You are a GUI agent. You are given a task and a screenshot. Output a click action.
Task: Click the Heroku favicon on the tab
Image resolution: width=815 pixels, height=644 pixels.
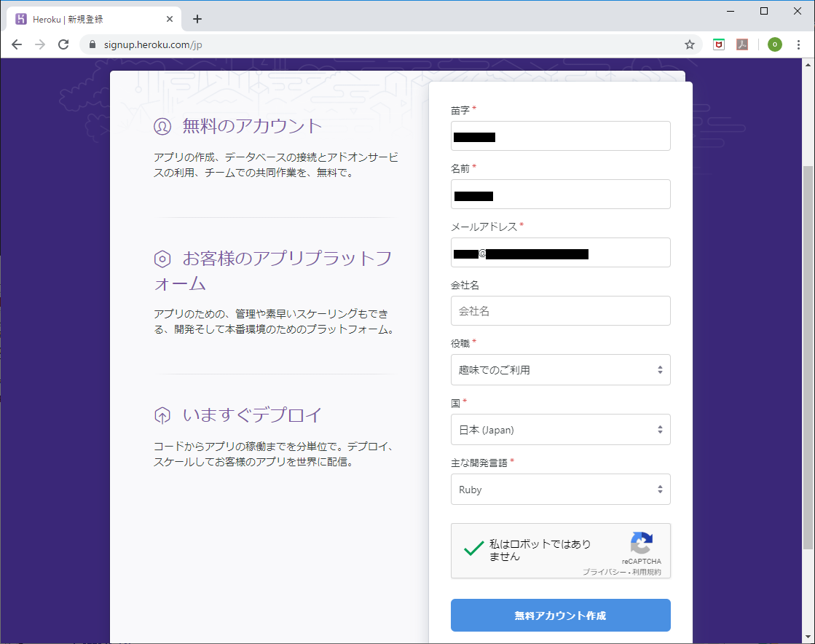coord(21,19)
